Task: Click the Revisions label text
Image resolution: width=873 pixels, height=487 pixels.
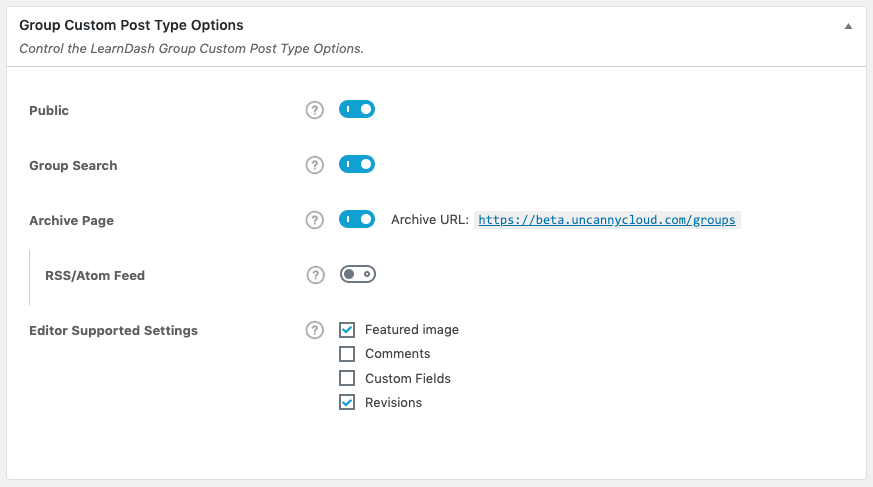Action: coord(393,403)
